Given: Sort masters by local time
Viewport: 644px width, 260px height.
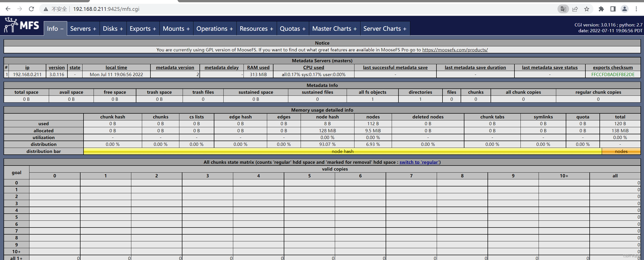Looking at the screenshot, I should click(116, 67).
